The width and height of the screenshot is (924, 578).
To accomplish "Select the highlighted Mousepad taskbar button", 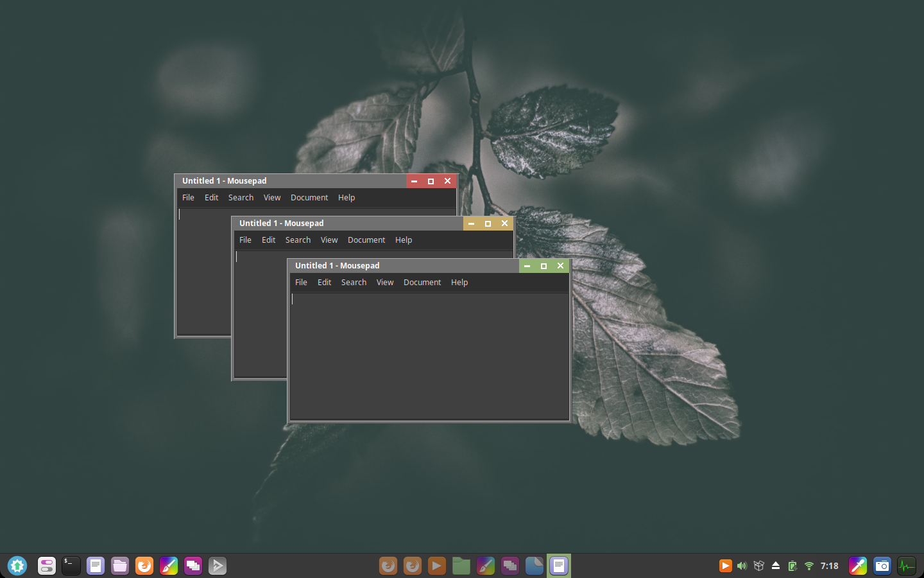I will 559,566.
